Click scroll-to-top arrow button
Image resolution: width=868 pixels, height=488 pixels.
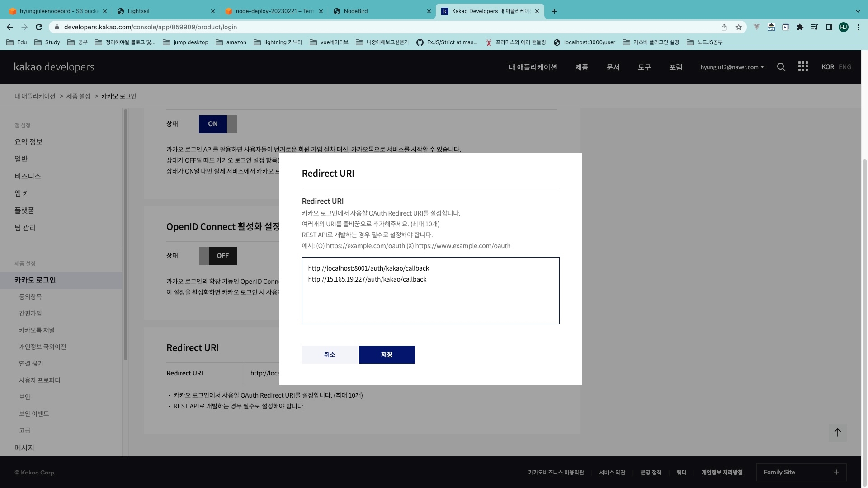coord(838,432)
